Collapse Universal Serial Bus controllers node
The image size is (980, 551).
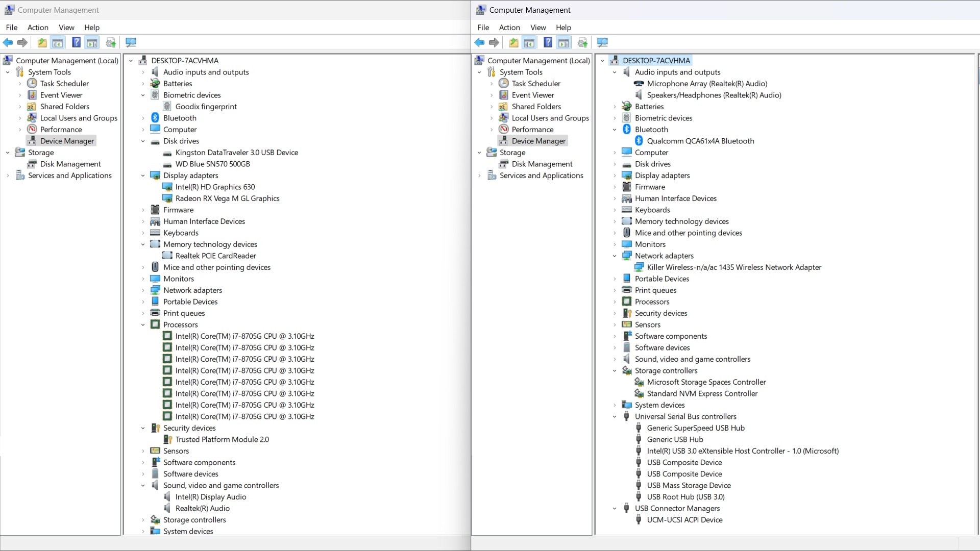[x=615, y=417]
